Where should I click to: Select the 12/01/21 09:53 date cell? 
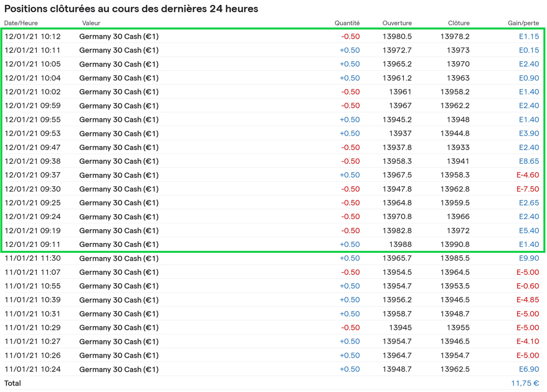pos(32,133)
